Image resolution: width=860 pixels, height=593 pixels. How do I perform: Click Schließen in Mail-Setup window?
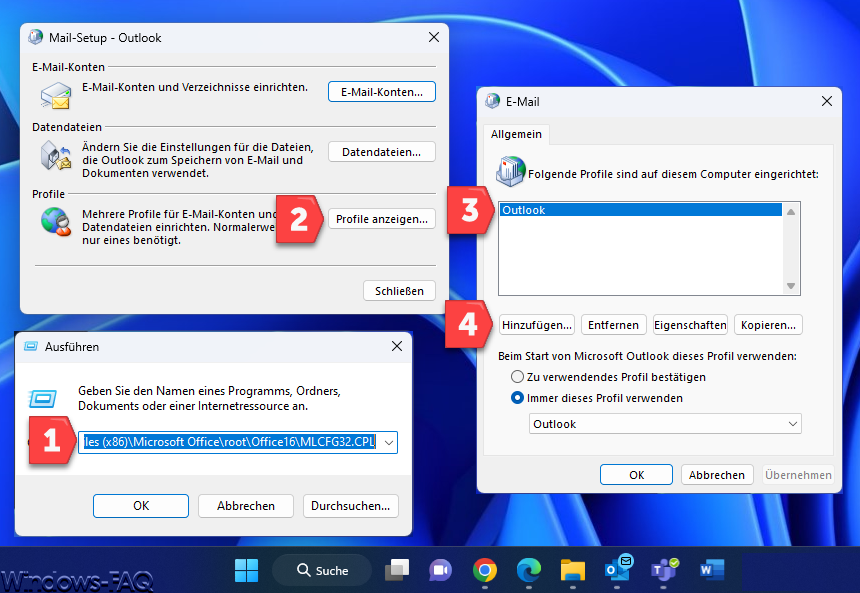click(399, 291)
